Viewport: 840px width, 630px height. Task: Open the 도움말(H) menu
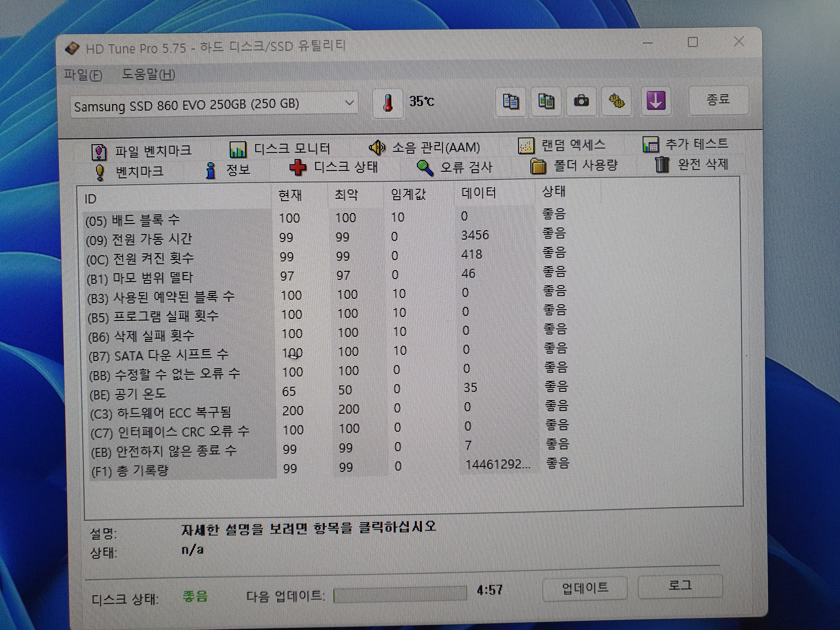[148, 74]
